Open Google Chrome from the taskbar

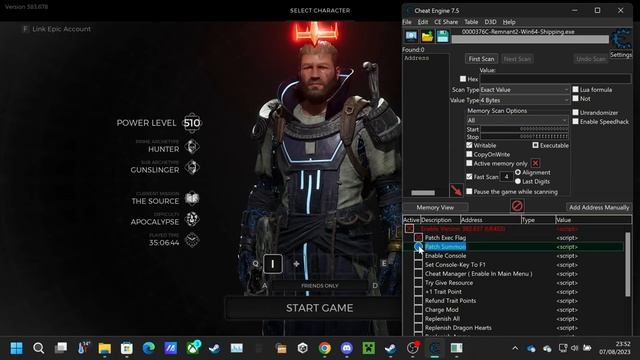coord(324,348)
